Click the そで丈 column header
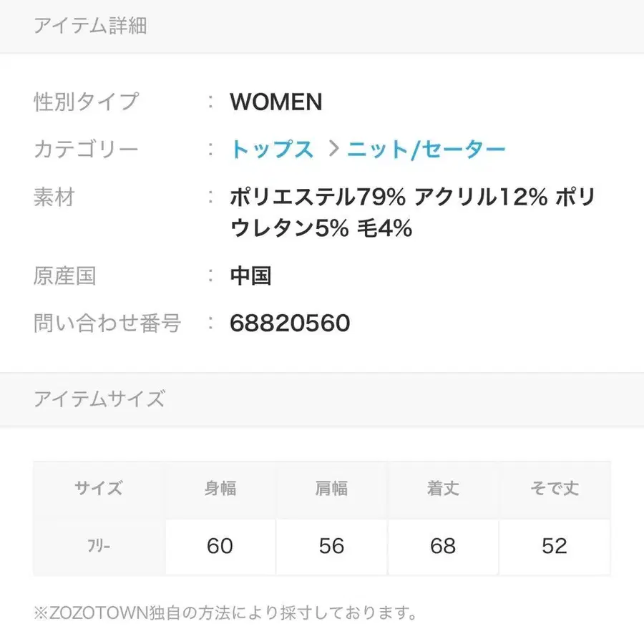The height and width of the screenshot is (644, 644). (555, 489)
